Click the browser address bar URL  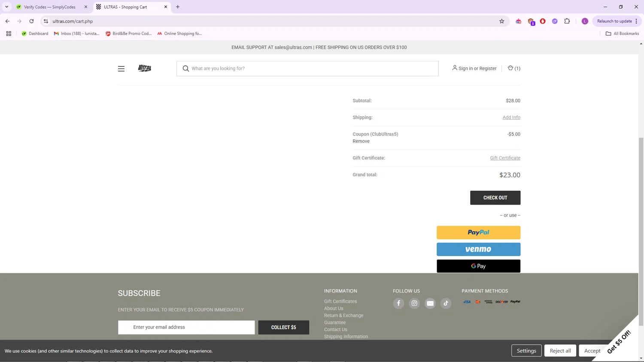[73, 21]
